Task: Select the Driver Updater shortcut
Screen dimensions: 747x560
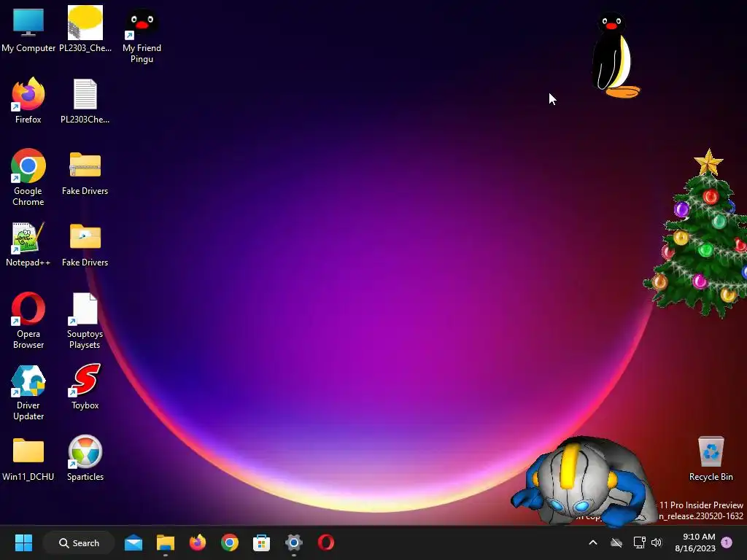Action: click(28, 392)
